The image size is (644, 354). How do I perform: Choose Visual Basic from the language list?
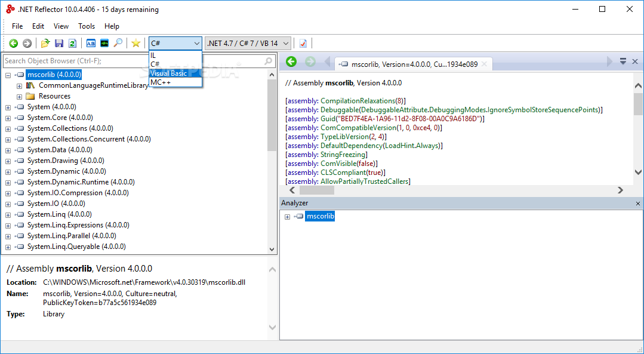coord(175,73)
